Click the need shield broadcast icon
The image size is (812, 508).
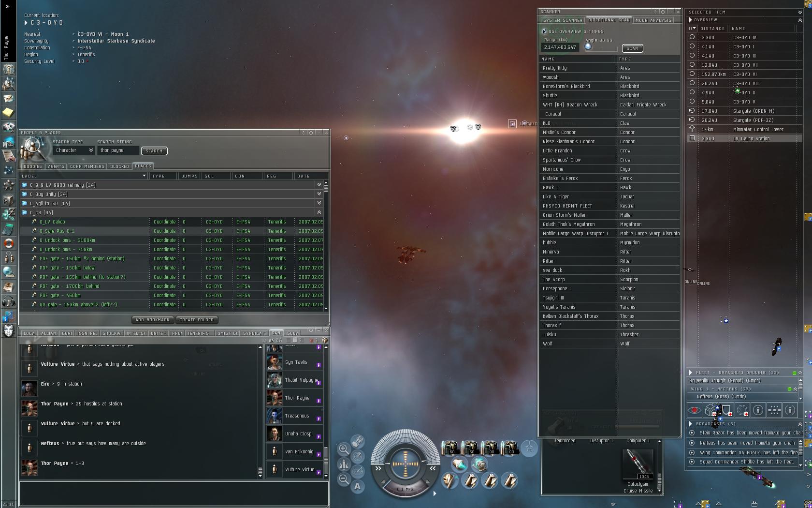coord(726,410)
